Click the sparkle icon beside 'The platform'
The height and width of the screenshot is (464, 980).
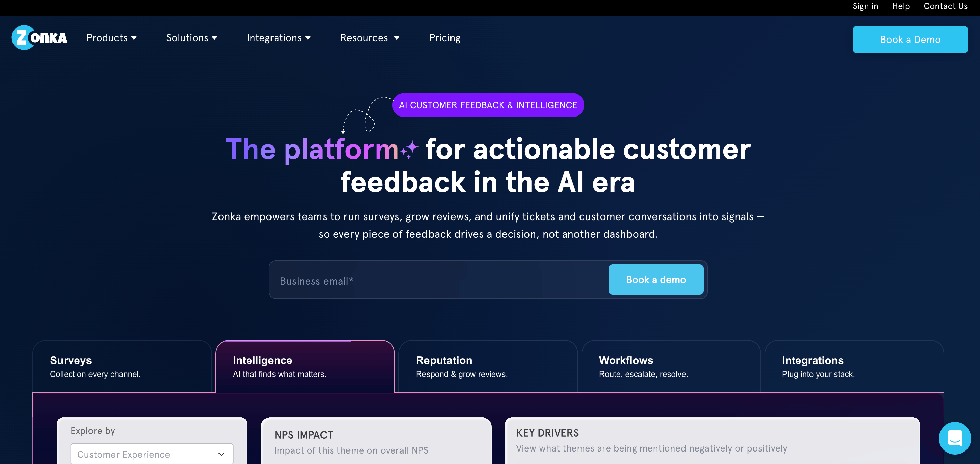point(409,150)
